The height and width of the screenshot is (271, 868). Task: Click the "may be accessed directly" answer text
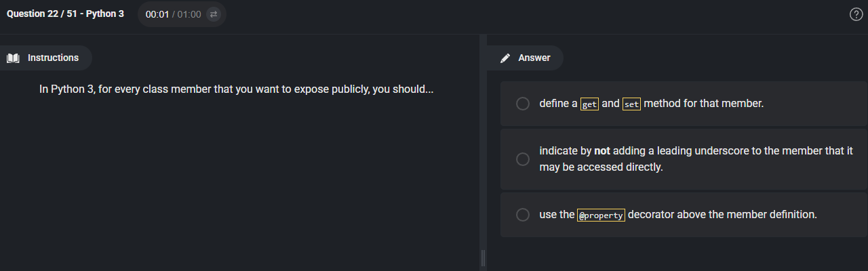(x=601, y=167)
